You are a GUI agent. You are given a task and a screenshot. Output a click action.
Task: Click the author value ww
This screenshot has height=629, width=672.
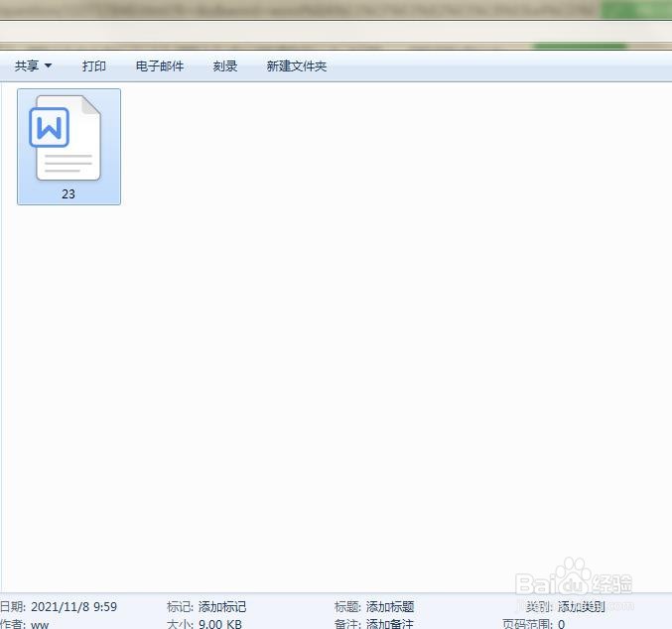tap(40, 624)
